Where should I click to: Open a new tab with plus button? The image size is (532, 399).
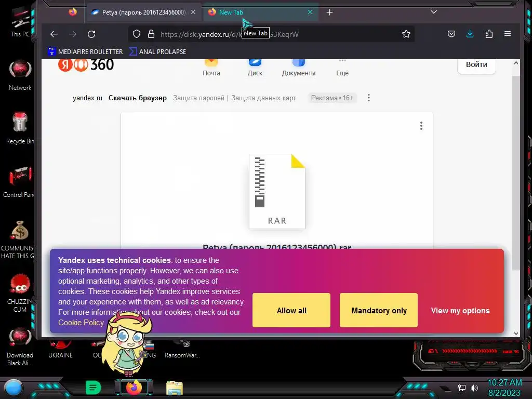pyautogui.click(x=329, y=12)
